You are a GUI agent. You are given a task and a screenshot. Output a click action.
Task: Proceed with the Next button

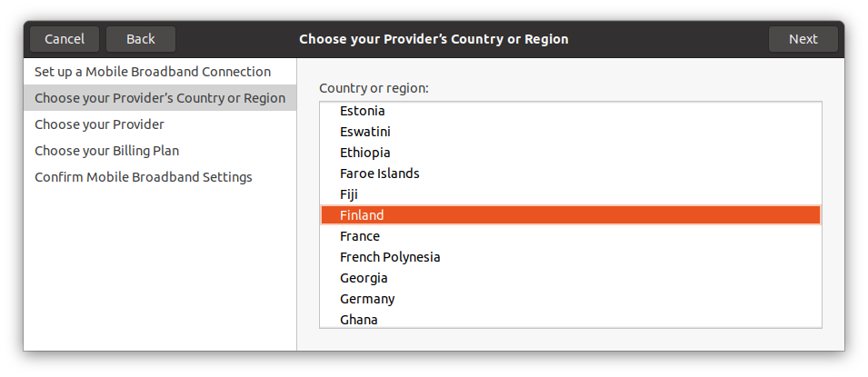803,39
